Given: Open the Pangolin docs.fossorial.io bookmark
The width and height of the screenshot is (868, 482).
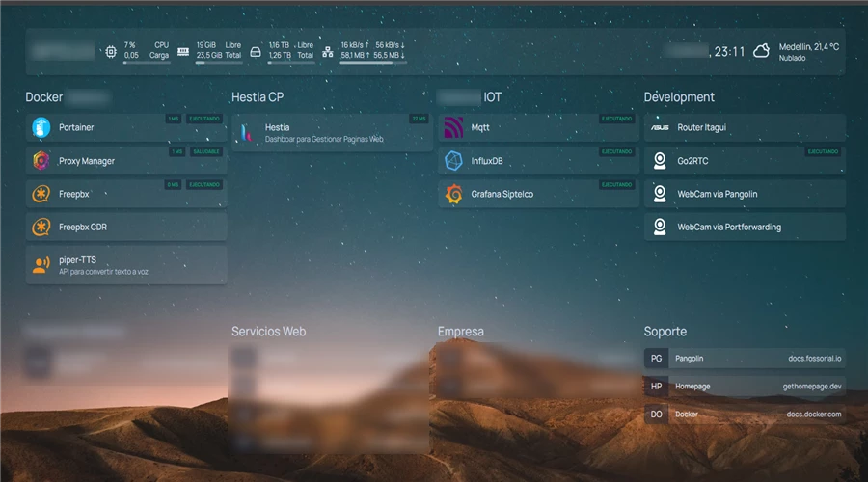Looking at the screenshot, I should tap(745, 359).
